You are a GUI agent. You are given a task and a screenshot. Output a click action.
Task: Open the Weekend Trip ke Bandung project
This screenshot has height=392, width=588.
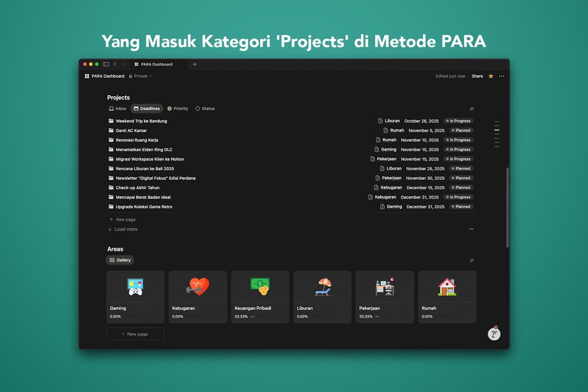[141, 121]
